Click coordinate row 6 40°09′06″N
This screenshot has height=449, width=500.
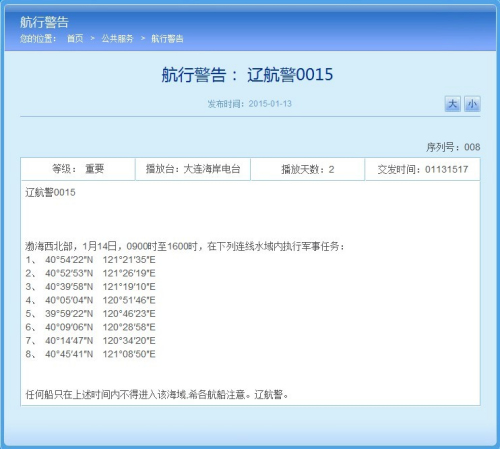coord(90,327)
